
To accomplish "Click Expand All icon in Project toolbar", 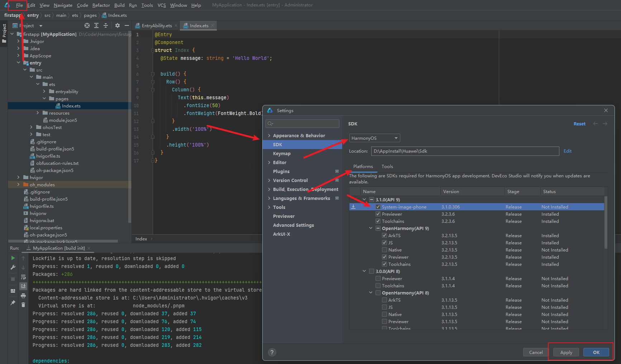I will pyautogui.click(x=96, y=25).
